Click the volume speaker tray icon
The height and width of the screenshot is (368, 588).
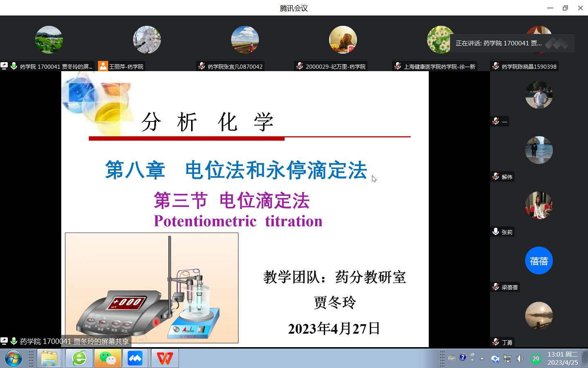[x=520, y=359]
